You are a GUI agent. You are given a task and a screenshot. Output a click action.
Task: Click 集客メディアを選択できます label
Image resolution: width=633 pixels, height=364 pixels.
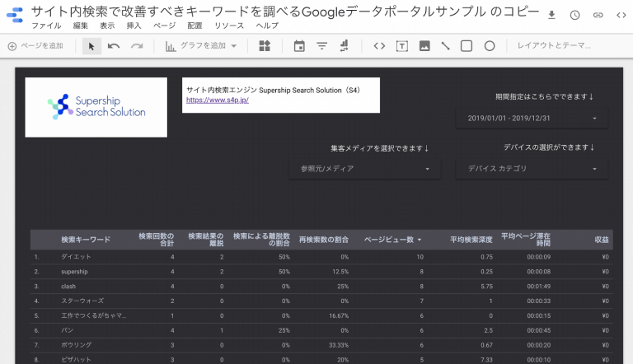pos(380,148)
